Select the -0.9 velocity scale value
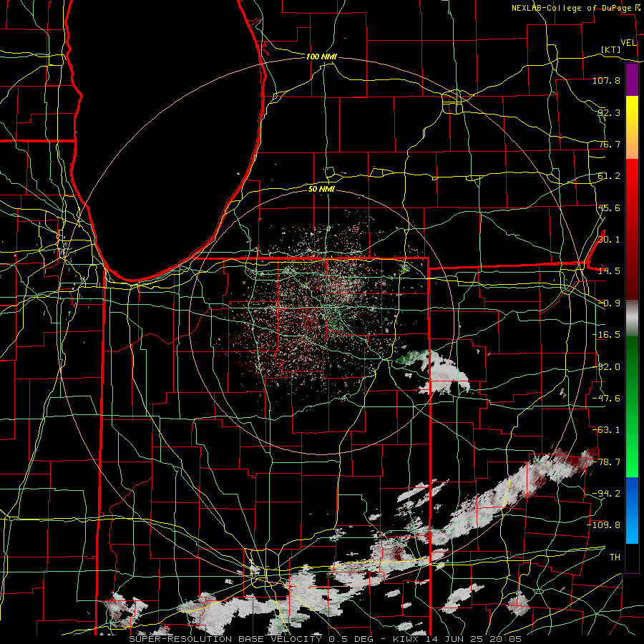The image size is (644, 644). click(x=609, y=303)
